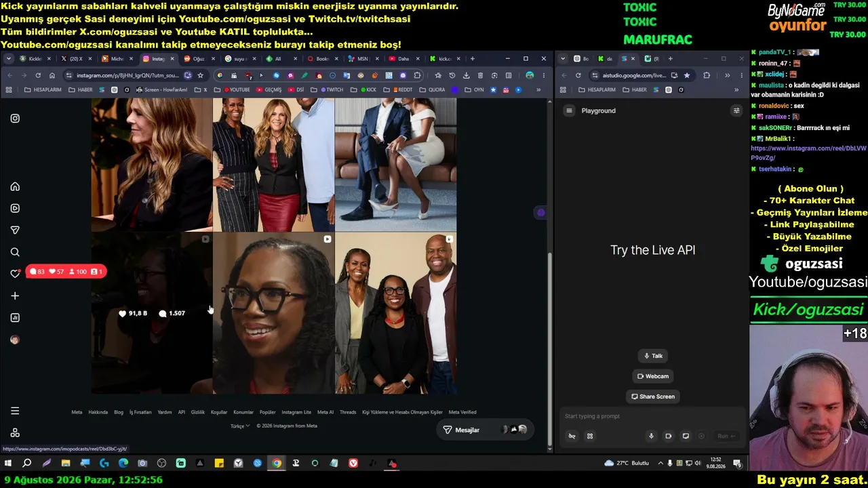The image size is (868, 488).
Task: Click the Share Screen button
Action: [x=652, y=396]
